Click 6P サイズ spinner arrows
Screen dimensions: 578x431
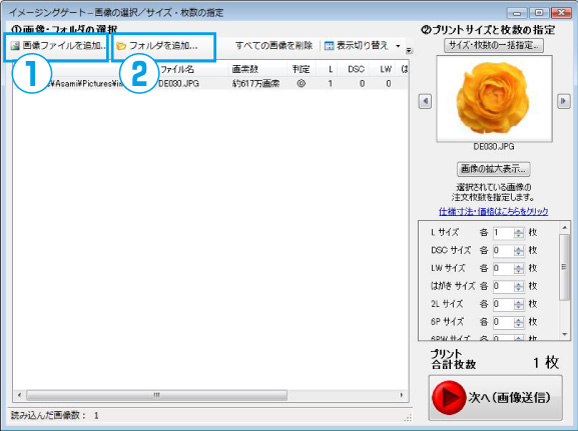519,322
